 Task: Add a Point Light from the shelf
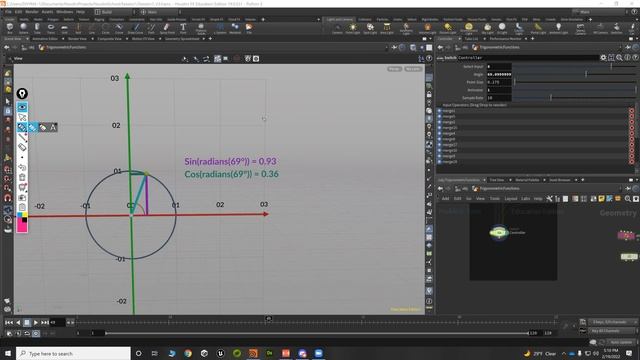pyautogui.click(x=353, y=28)
